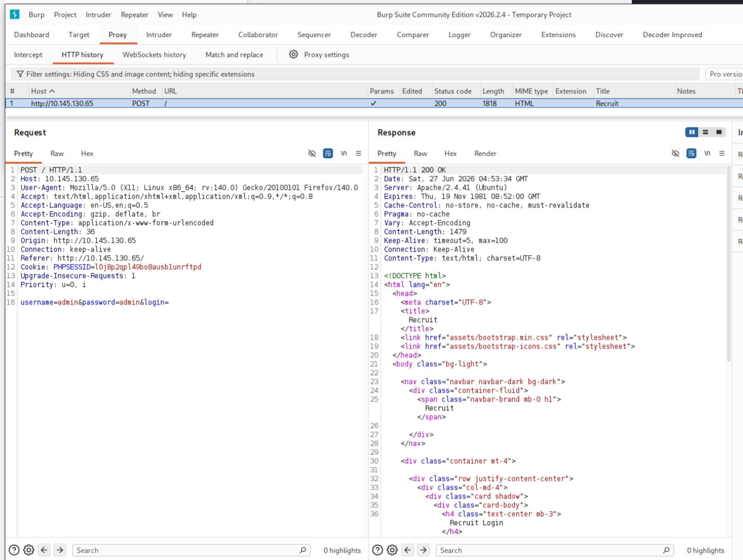Select top-bottom stacked layout icon
This screenshot has height=560, width=743.
[705, 132]
